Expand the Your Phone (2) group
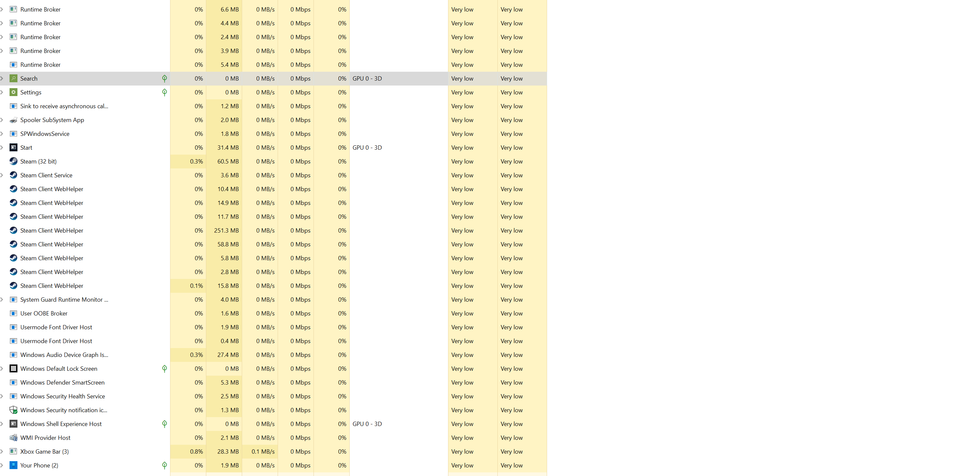980x476 pixels. [2, 465]
